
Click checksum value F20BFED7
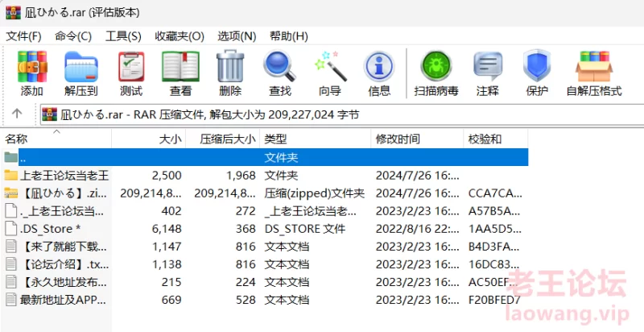pyautogui.click(x=494, y=300)
